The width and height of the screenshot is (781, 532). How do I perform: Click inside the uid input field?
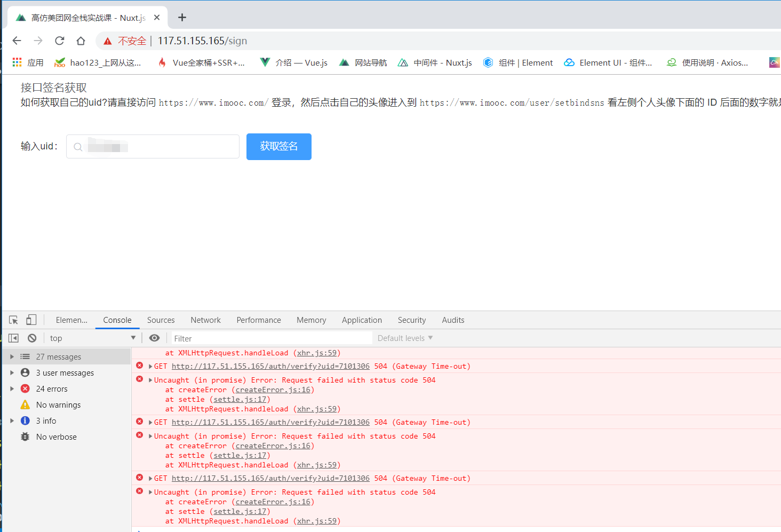click(x=155, y=146)
